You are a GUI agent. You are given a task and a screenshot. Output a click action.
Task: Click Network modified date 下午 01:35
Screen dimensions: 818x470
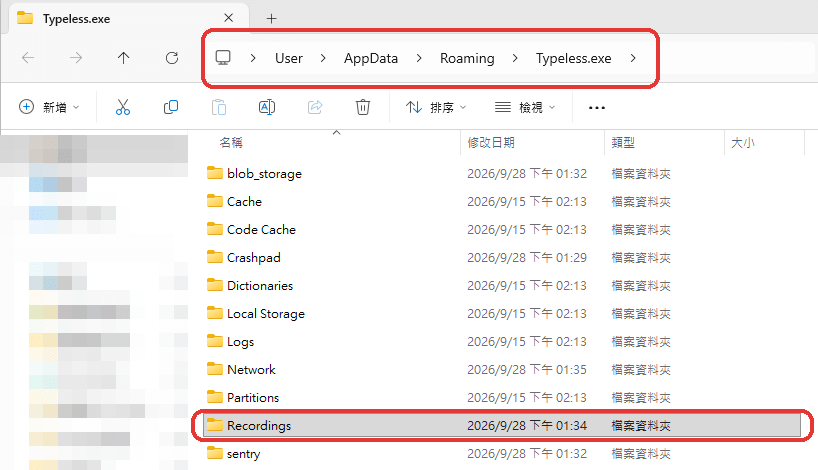[x=527, y=370]
